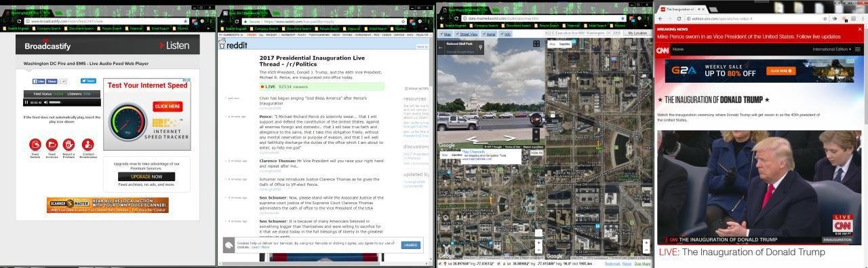Click the Facebook Like button
The width and height of the screenshot is (868, 268).
39,81
